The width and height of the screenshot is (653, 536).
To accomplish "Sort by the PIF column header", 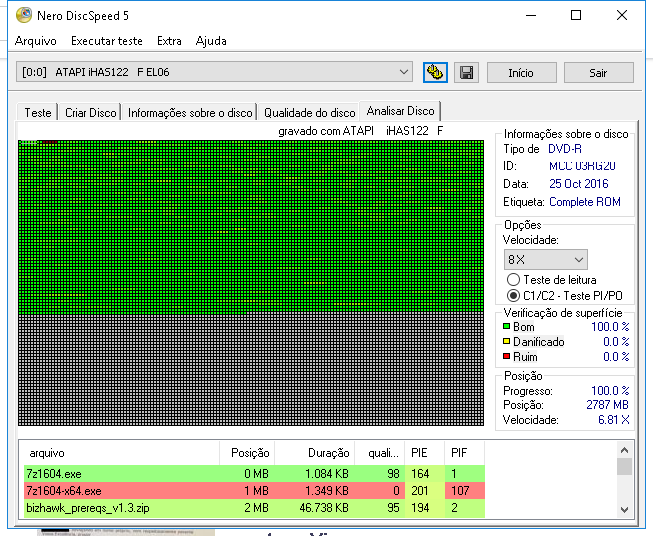I will pyautogui.click(x=464, y=453).
